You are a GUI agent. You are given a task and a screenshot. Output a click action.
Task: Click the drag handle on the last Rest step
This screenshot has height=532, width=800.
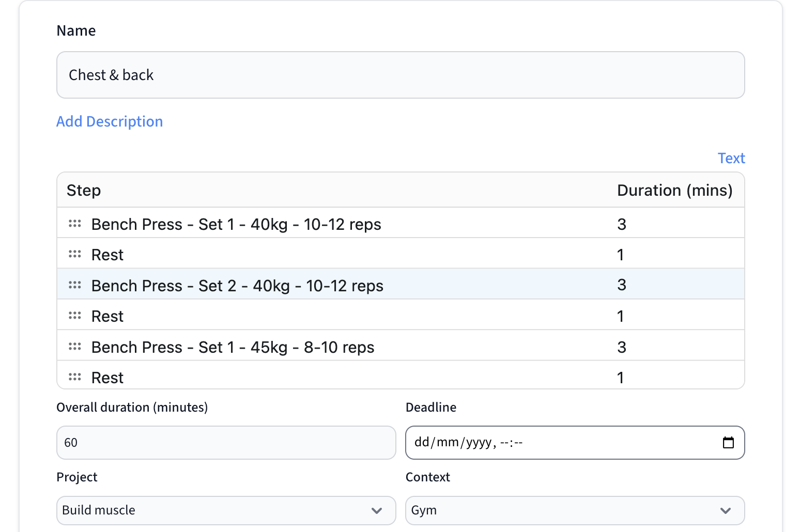(75, 377)
